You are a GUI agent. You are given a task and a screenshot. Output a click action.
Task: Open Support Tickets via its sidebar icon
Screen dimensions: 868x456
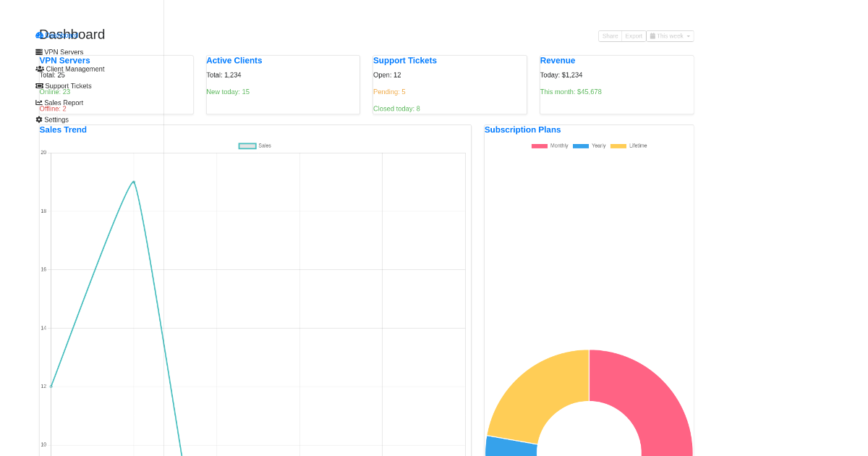(x=38, y=85)
